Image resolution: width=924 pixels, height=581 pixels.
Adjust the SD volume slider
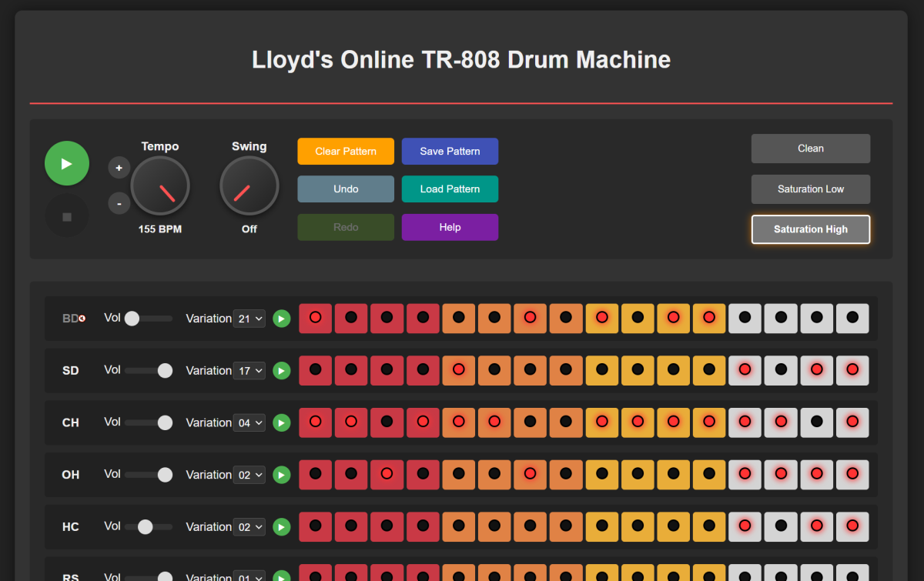coord(149,371)
